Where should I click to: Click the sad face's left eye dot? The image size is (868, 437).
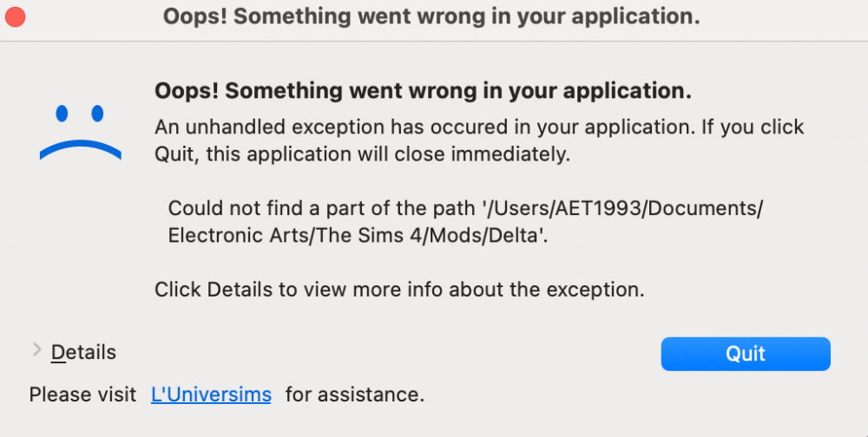[x=62, y=113]
